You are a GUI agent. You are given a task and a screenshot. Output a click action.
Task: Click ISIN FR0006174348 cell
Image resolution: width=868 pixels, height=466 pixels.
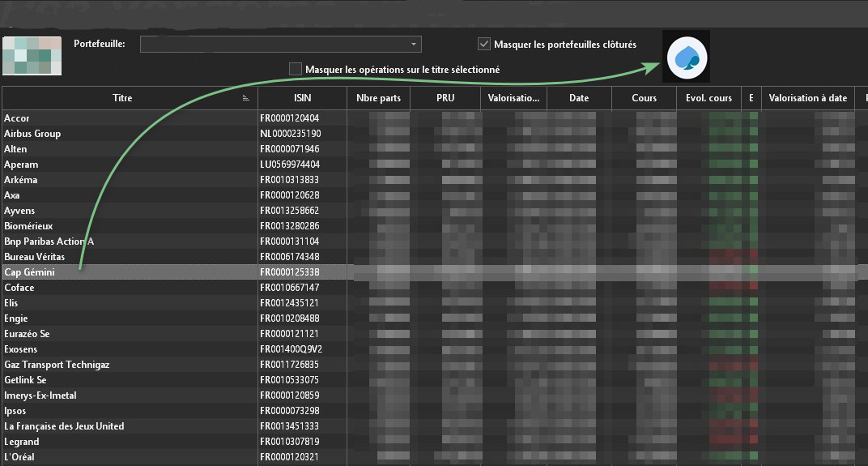302,257
